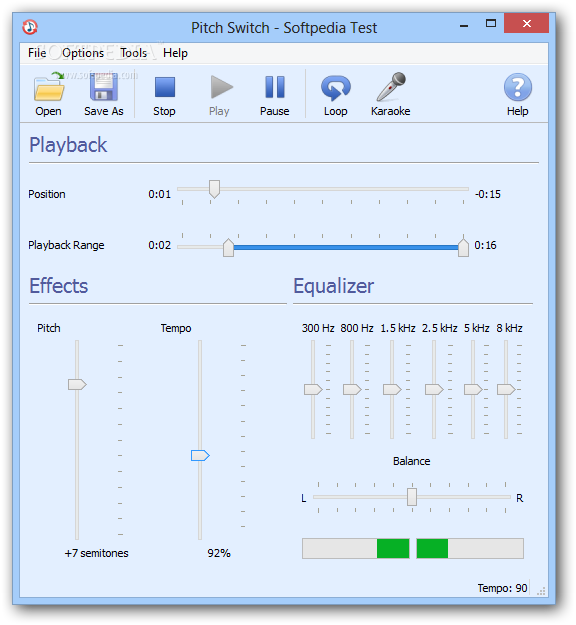Viewport: 576px width, 625px height.
Task: Open the File menu
Action: click(x=37, y=53)
